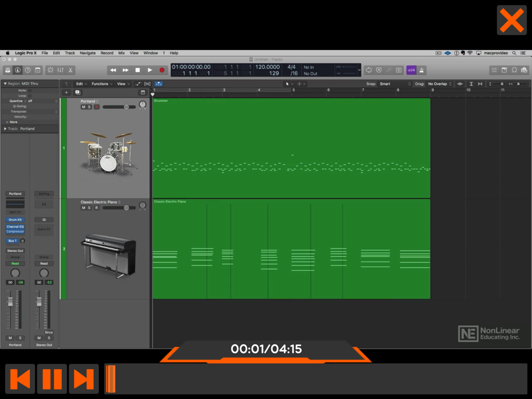Open the Channel EQ plug-in

click(x=15, y=227)
